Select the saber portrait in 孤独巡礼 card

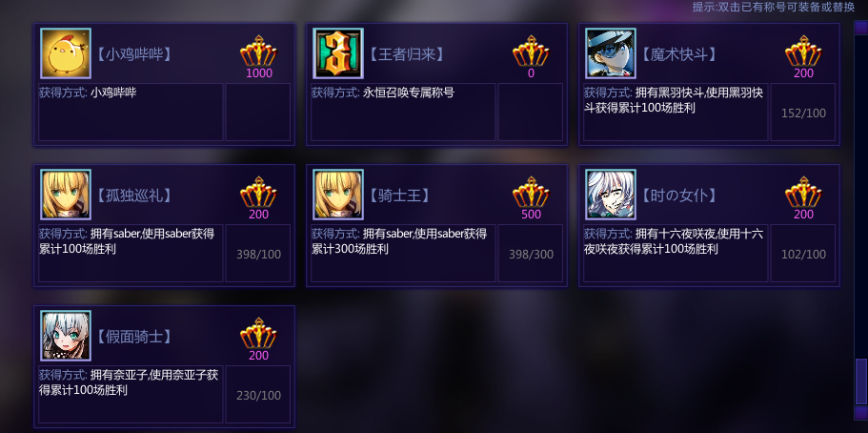[66, 195]
